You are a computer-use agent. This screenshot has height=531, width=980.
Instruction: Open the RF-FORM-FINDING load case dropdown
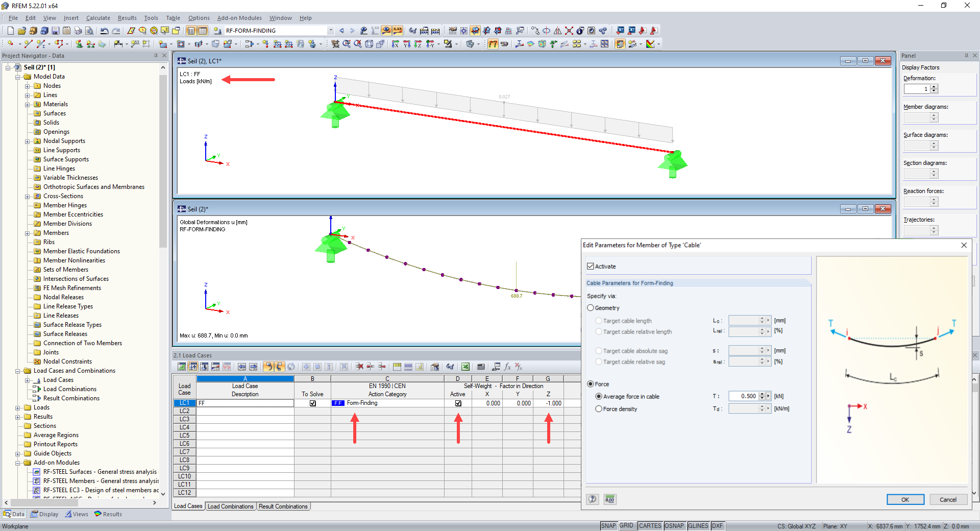[331, 30]
